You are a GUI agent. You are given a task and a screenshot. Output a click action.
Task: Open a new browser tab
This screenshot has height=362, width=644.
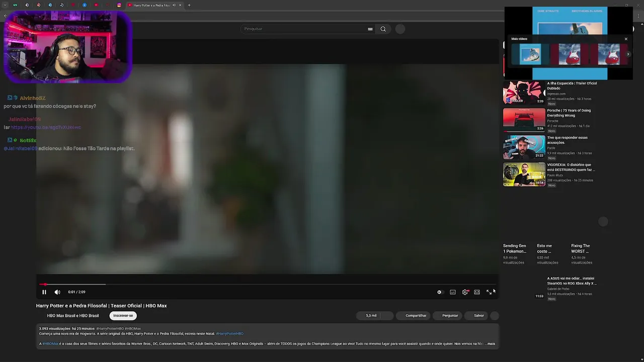tap(189, 5)
